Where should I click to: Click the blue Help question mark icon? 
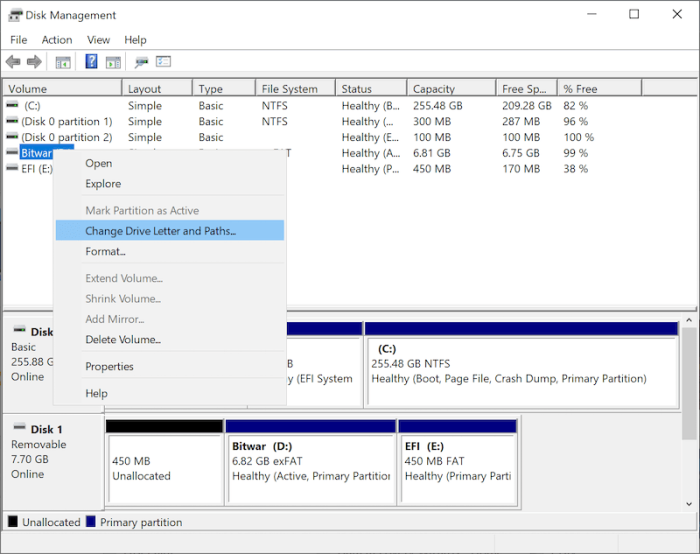91,61
